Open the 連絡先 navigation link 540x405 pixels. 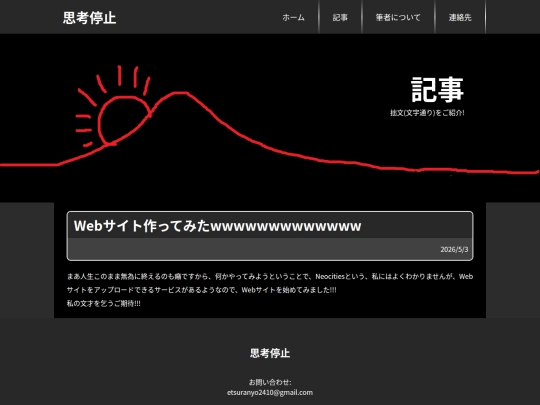coord(460,17)
